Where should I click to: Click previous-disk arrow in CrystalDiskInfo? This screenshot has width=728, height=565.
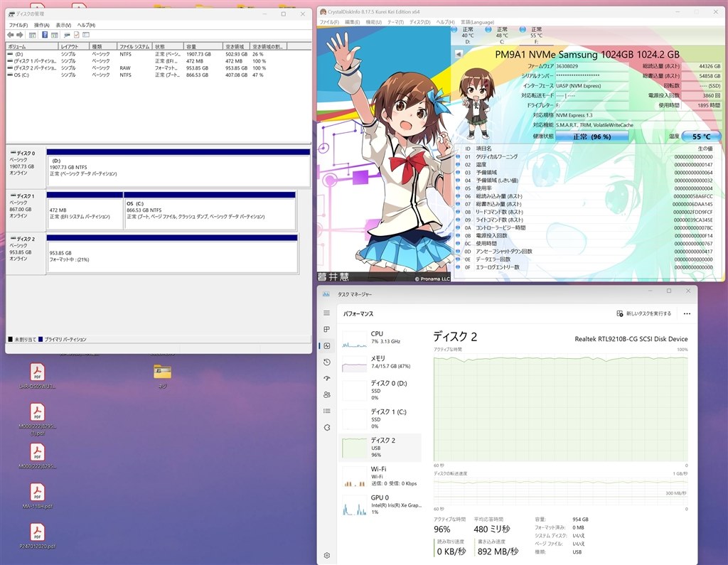tap(459, 54)
